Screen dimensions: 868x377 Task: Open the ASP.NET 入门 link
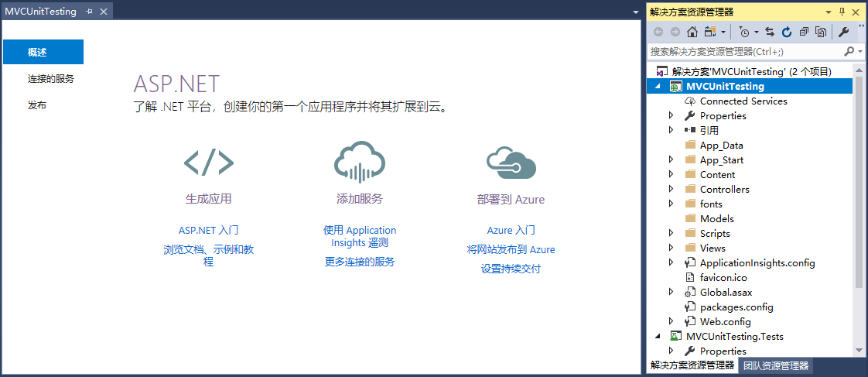click(208, 230)
